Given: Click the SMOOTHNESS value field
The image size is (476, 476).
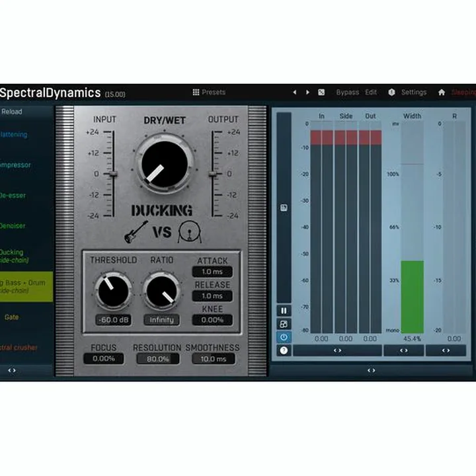Looking at the screenshot, I should coord(214,359).
